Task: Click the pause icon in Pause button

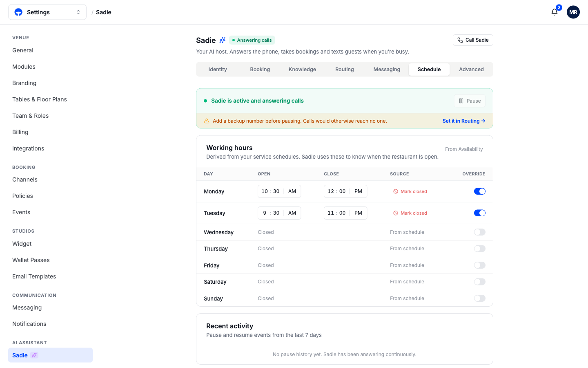Action: [x=461, y=101]
